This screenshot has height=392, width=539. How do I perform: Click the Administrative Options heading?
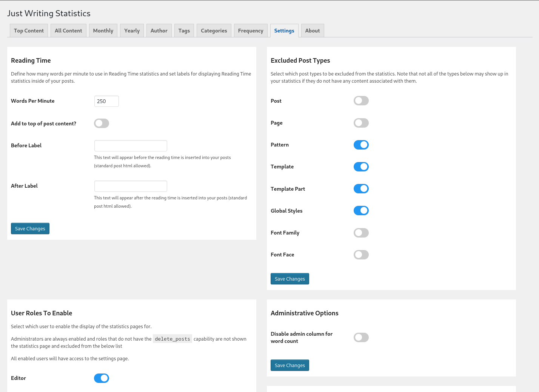(x=305, y=313)
